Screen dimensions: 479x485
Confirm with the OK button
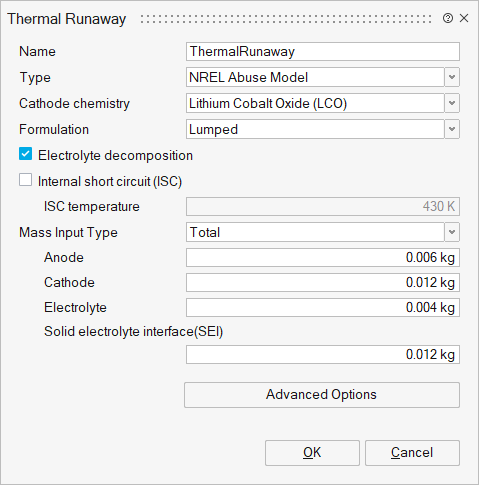pyautogui.click(x=312, y=453)
